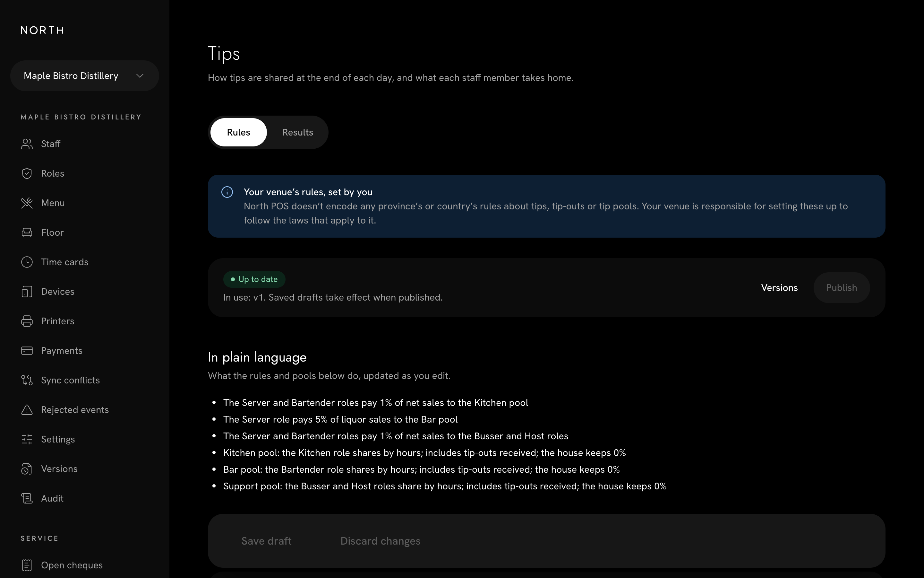Click Discard changes
The width and height of the screenshot is (924, 578).
(380, 541)
